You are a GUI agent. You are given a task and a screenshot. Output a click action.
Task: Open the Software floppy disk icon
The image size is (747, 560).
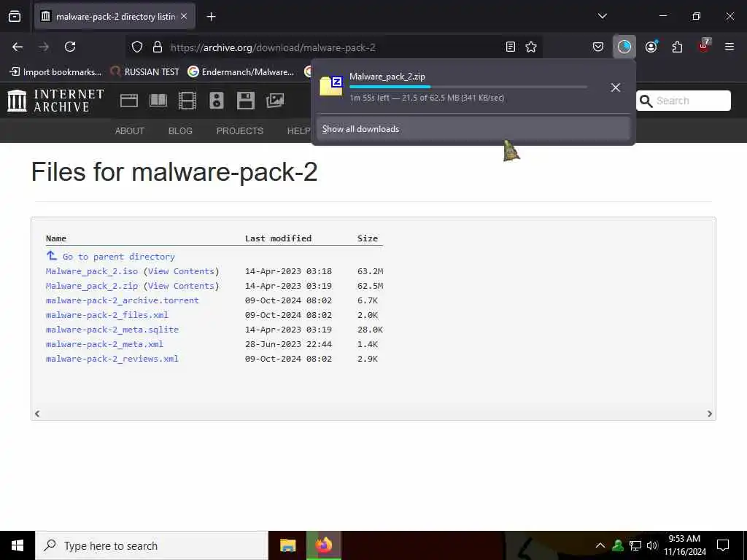tap(245, 101)
